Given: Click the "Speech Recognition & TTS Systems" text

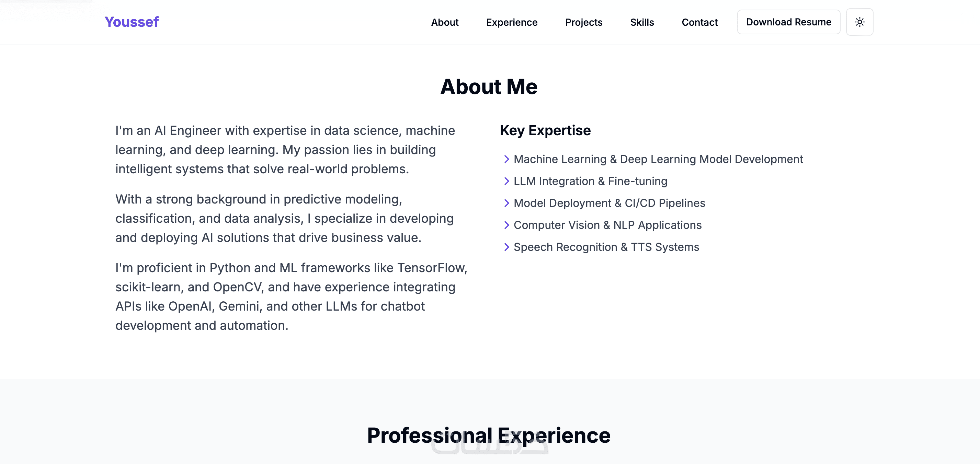Looking at the screenshot, I should point(606,247).
